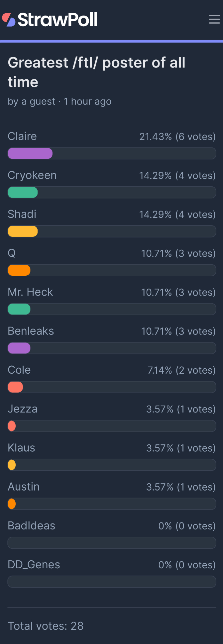Click the '1 hour ago' timestamp
Screen dimensions: 223x644
pyautogui.click(x=87, y=101)
